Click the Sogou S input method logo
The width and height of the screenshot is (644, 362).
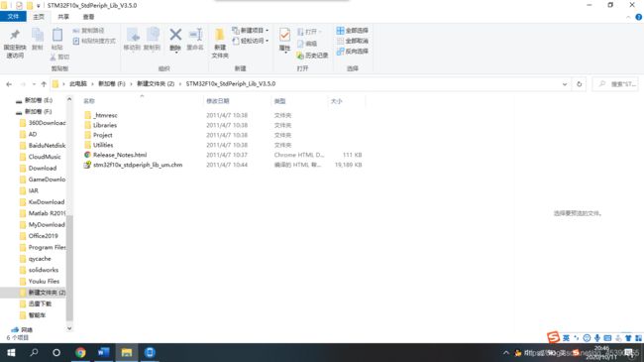553,337
